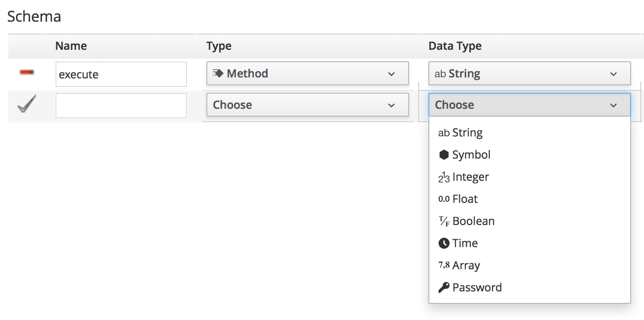Focus the empty Name field in new row

(x=121, y=106)
